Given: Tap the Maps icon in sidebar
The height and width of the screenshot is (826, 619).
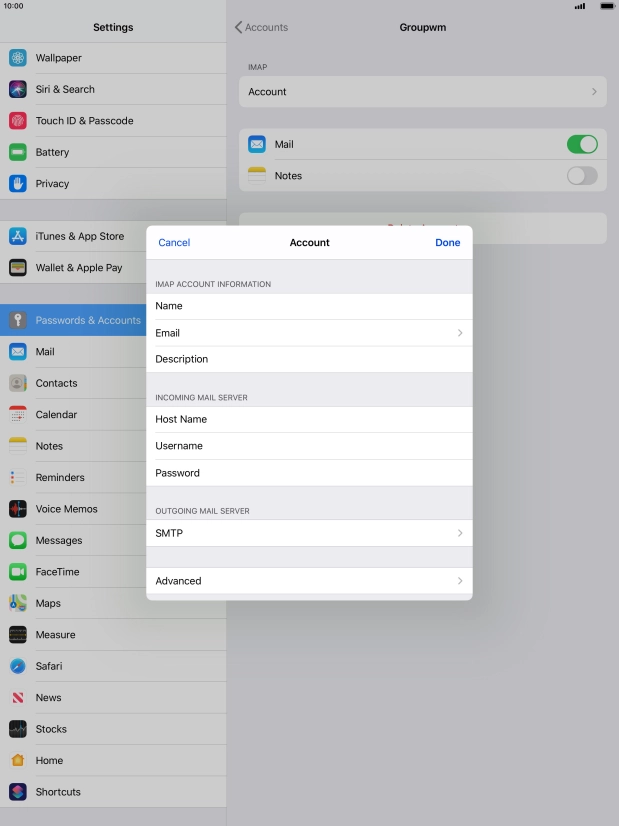Looking at the screenshot, I should click(x=18, y=603).
